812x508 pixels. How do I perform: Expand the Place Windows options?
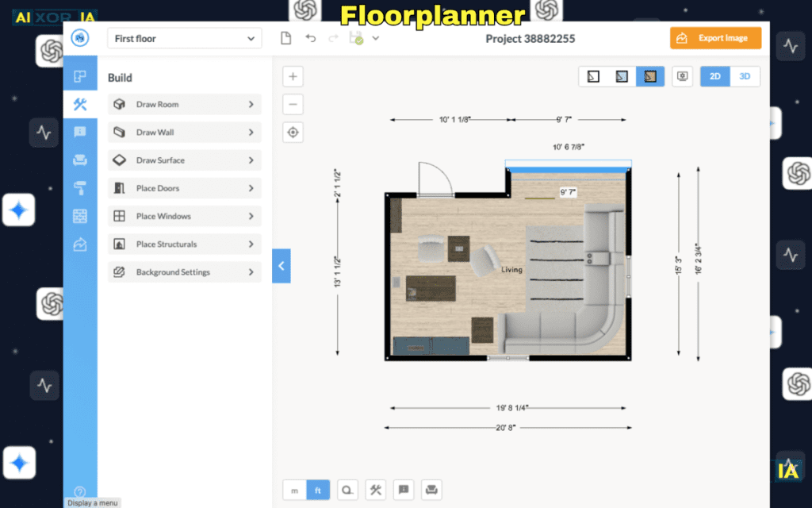(x=184, y=216)
